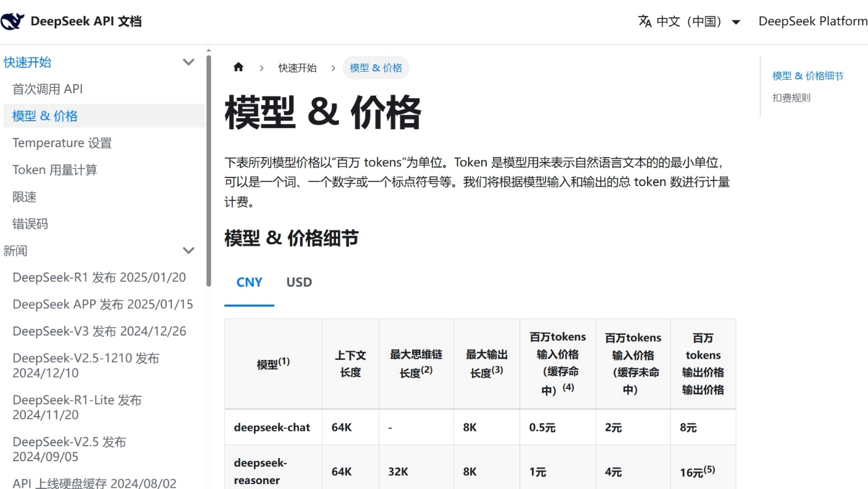Click the 模型 & 价格 page title
The image size is (868, 489).
(323, 113)
